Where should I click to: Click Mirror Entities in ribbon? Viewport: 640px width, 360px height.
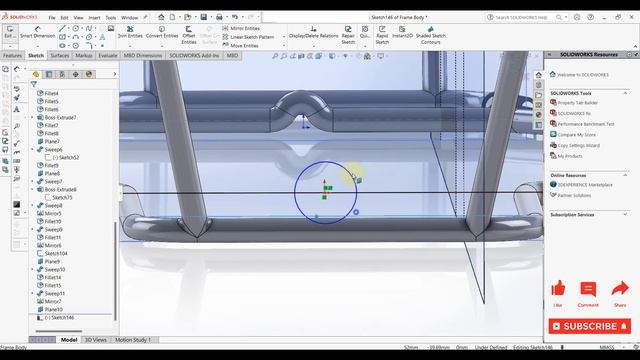pyautogui.click(x=241, y=28)
